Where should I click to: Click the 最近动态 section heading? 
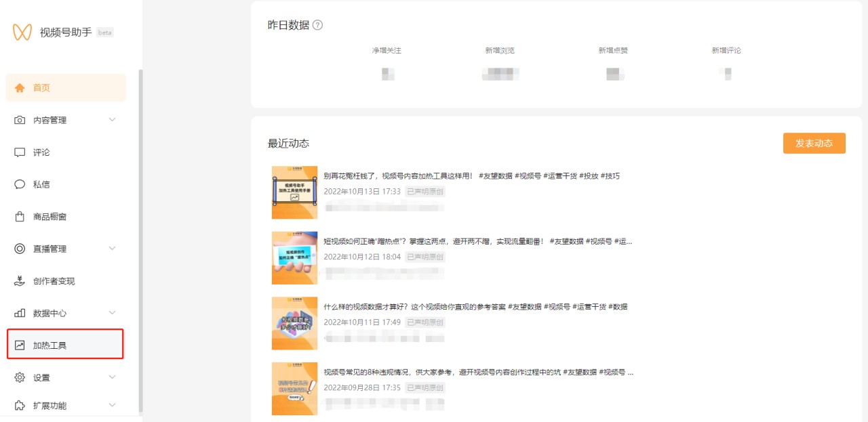288,144
